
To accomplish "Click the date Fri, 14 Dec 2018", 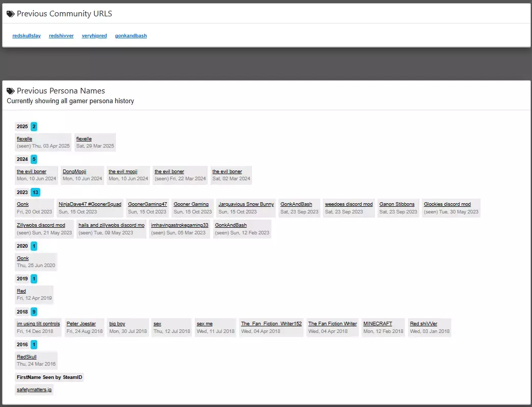I will point(35,331).
